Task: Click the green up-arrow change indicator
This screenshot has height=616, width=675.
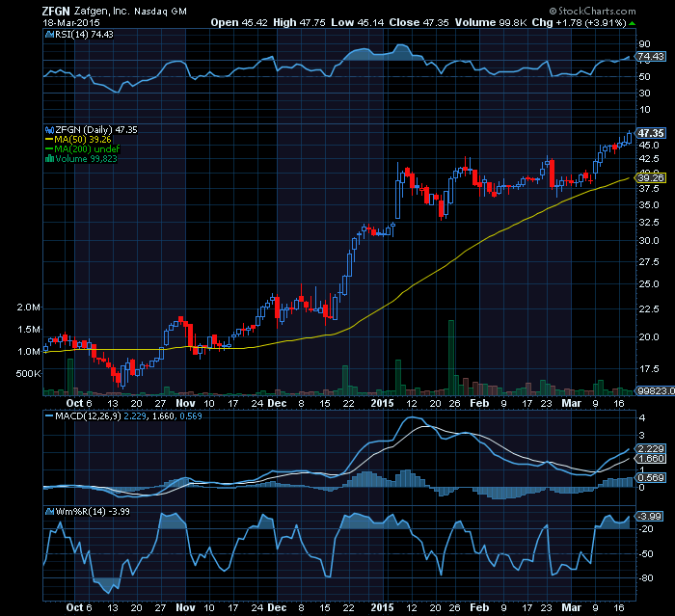Action: tap(632, 23)
